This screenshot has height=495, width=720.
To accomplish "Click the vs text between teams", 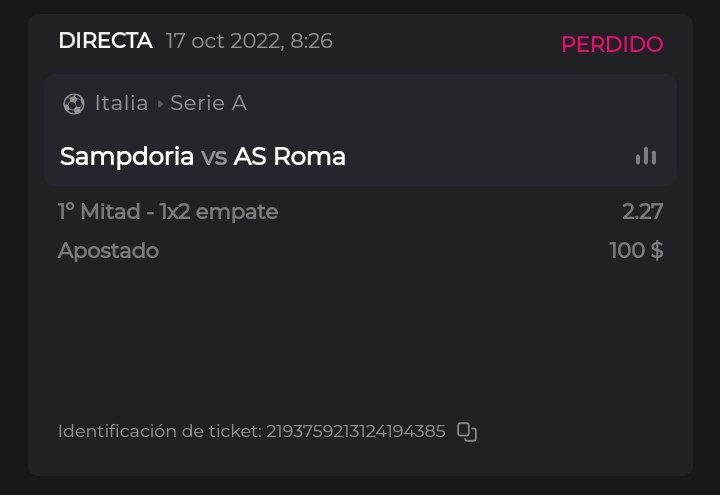I will (x=213, y=157).
